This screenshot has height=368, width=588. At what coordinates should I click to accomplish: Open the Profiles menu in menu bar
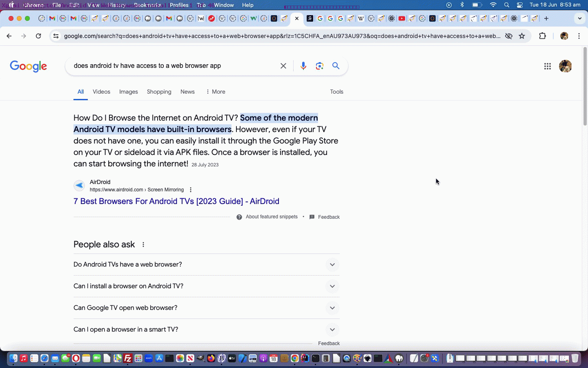pyautogui.click(x=179, y=5)
